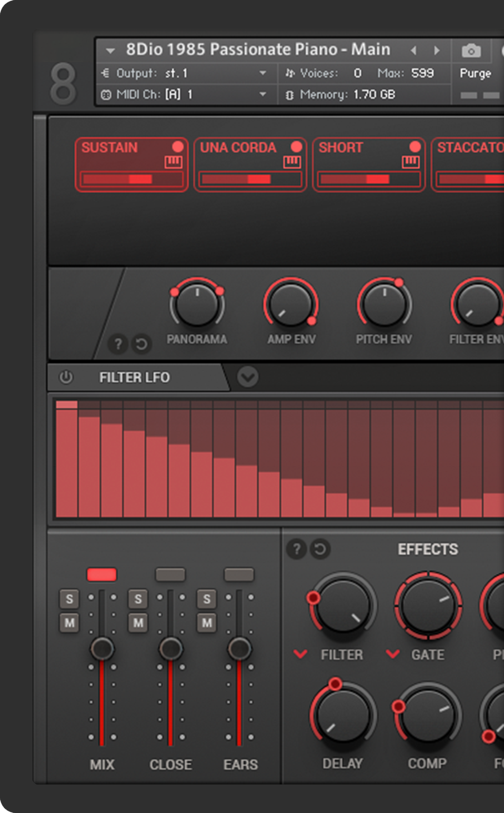Click the keyboard icon on UNA CORDA
The height and width of the screenshot is (813, 504).
tap(292, 162)
